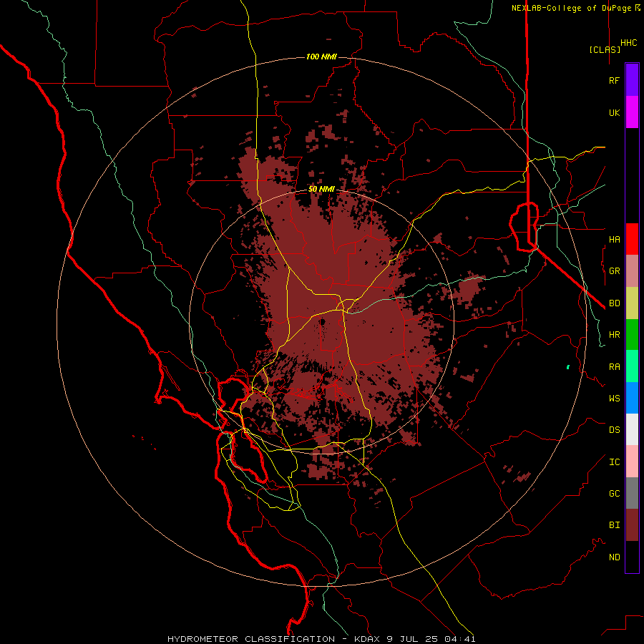
Task: Click the 'RA' legend label
Action: pyautogui.click(x=614, y=367)
